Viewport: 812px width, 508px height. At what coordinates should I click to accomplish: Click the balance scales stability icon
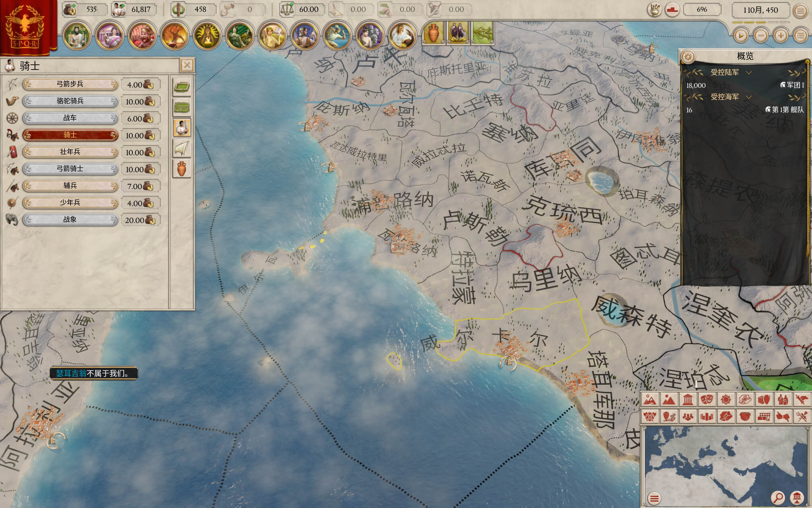[286, 9]
